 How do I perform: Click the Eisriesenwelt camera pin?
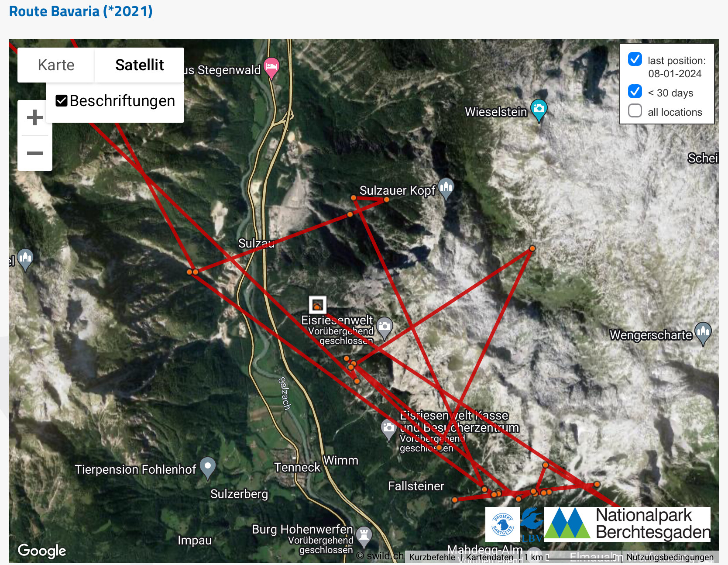click(x=384, y=328)
